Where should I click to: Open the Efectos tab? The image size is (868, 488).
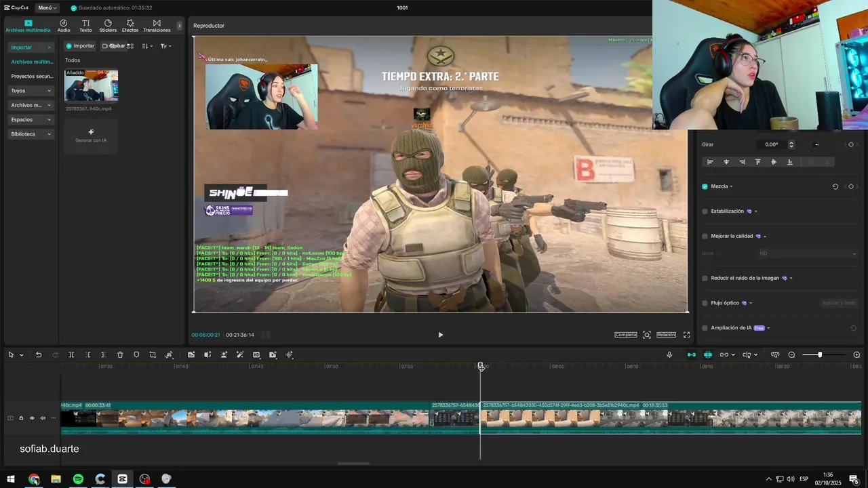coord(130,26)
